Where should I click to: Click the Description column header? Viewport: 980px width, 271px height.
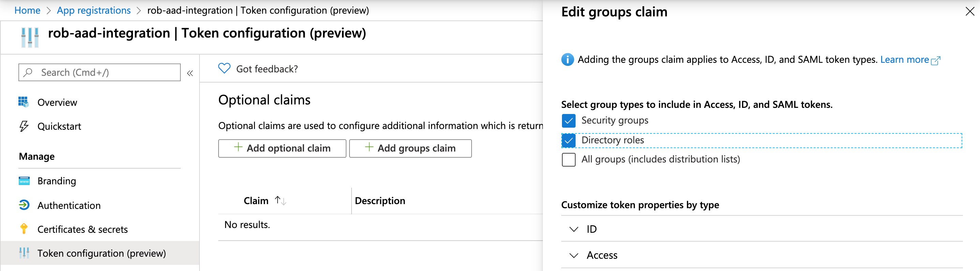[x=380, y=201]
